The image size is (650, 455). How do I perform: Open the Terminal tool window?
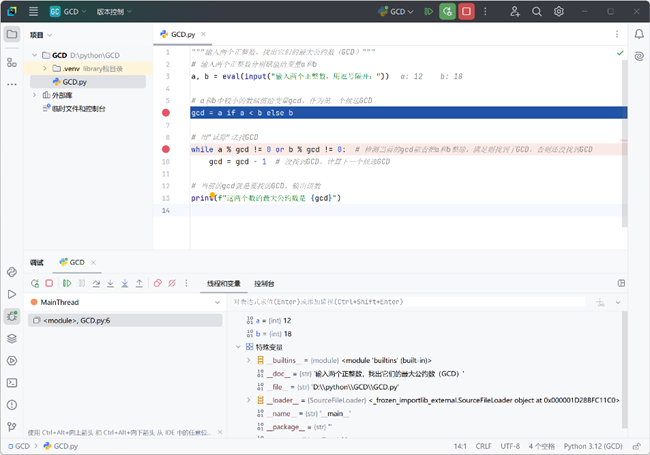12,383
